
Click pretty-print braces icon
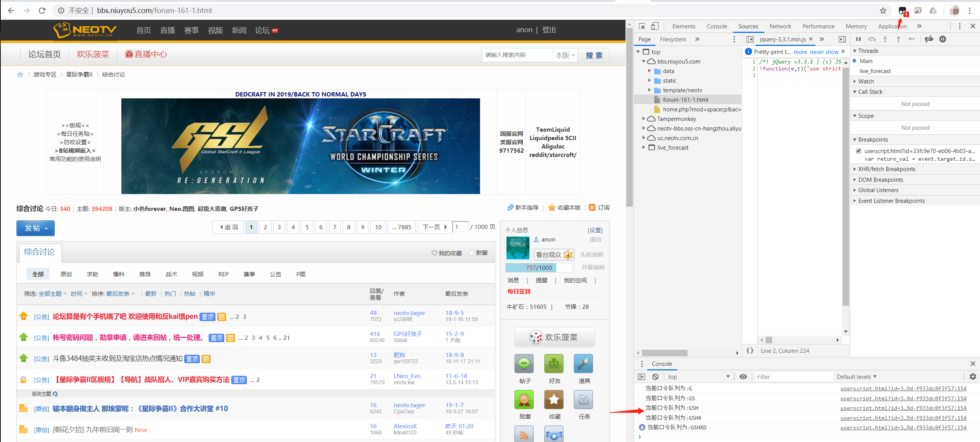(x=750, y=351)
